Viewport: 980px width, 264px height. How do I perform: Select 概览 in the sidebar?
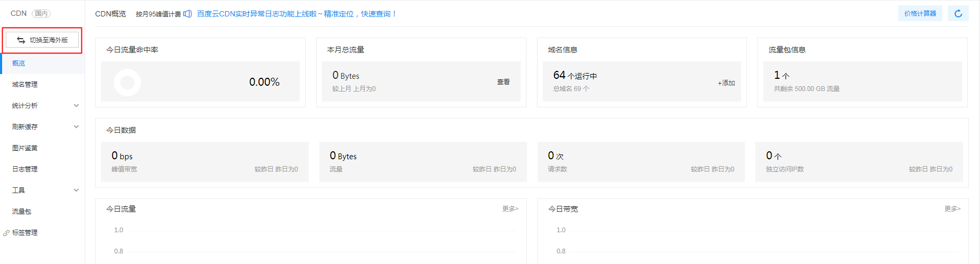[42, 63]
